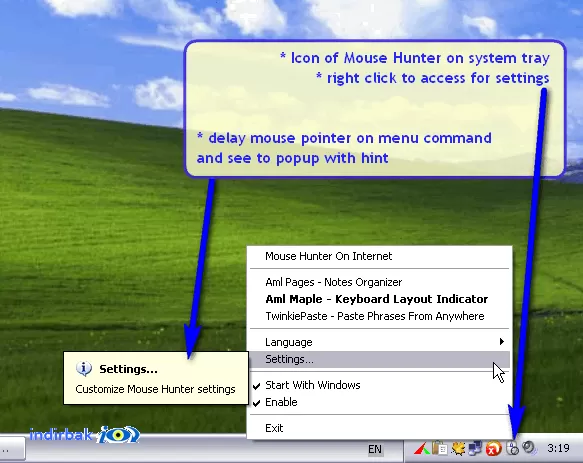583x463 pixels.
Task: Click the info icon in the tooltip
Action: point(84,368)
